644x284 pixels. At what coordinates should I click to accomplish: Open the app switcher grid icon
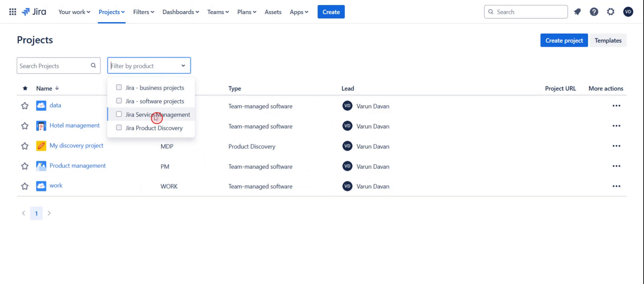(12, 12)
